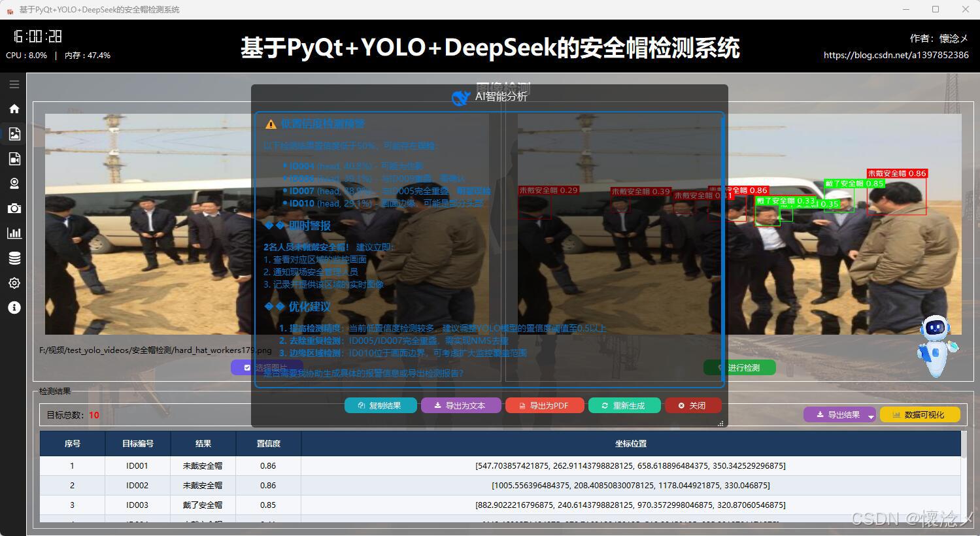Click the 未戴安全帽 0.39 detection label
980x536 pixels.
tap(641, 192)
